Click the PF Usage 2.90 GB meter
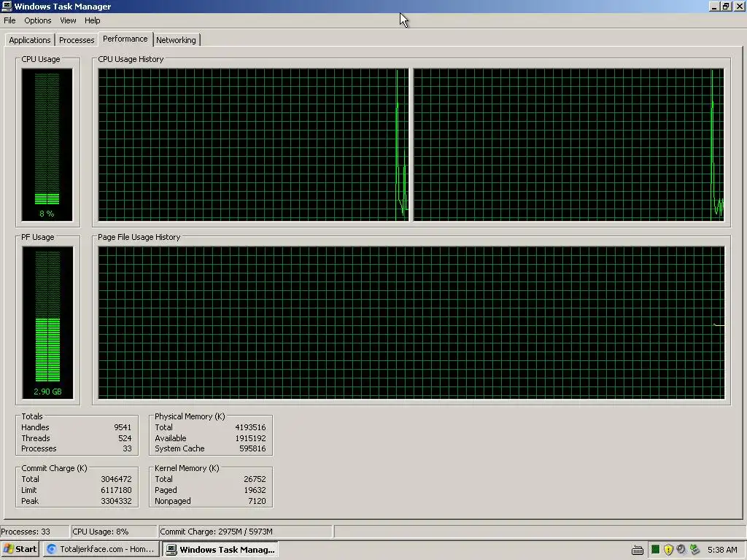 47,322
